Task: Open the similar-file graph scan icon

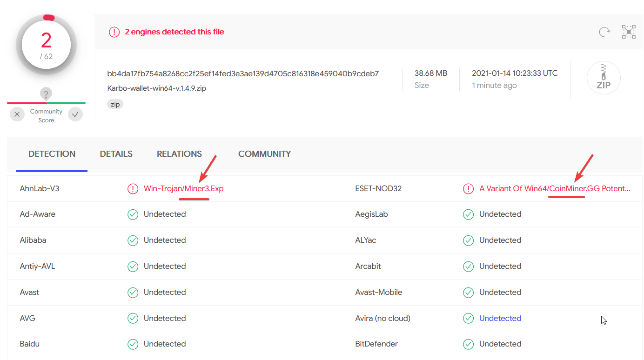Action: pos(629,32)
